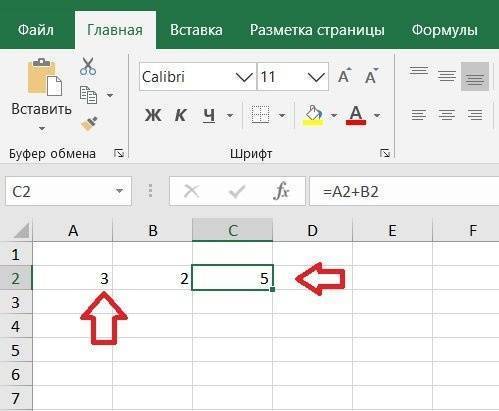
Task: Open font color dropdown arrow
Action: click(377, 116)
